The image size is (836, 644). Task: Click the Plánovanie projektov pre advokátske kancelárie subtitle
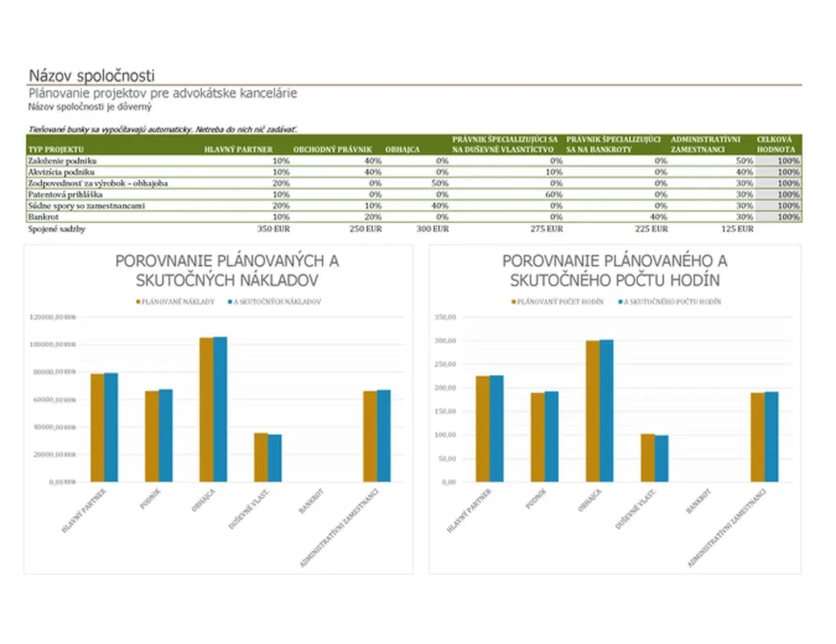coord(163,93)
